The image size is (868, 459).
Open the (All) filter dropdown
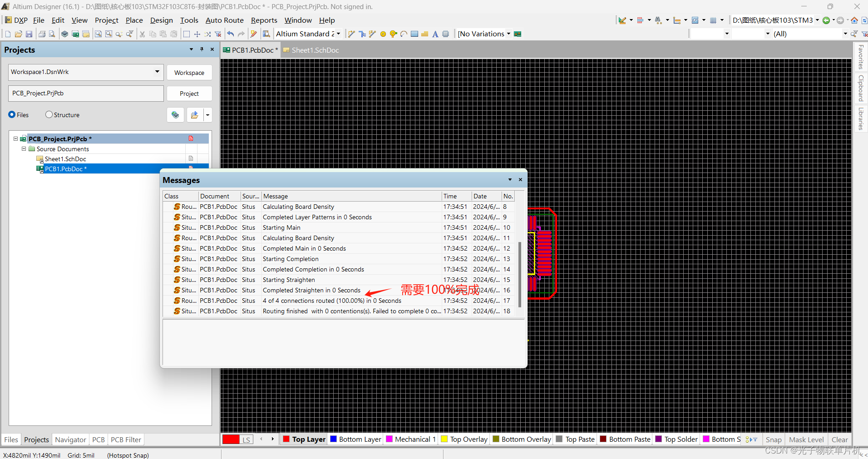pos(845,34)
